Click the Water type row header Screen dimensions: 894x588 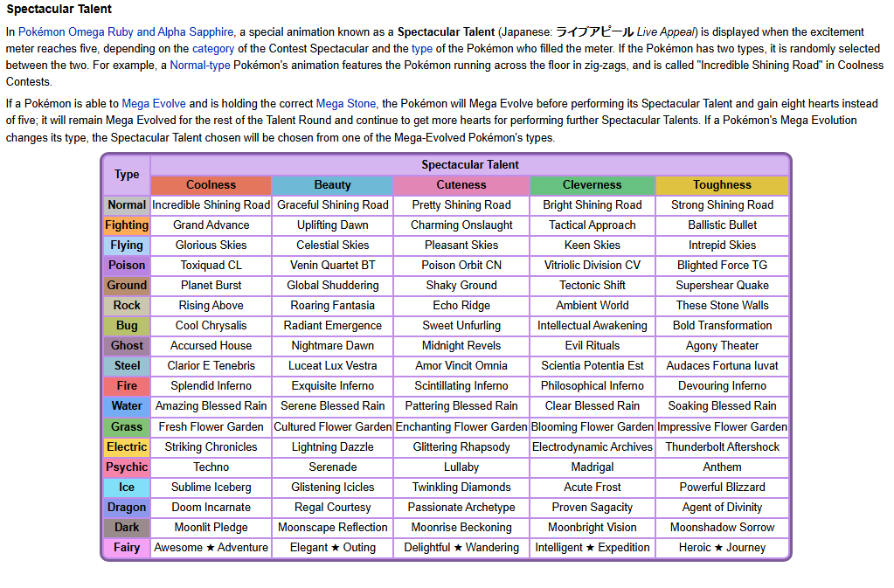click(x=127, y=405)
